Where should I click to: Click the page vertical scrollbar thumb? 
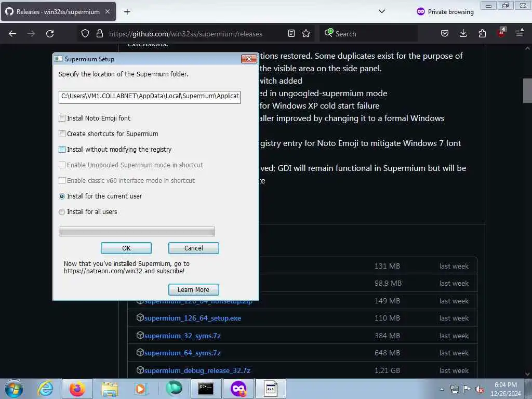point(527,90)
